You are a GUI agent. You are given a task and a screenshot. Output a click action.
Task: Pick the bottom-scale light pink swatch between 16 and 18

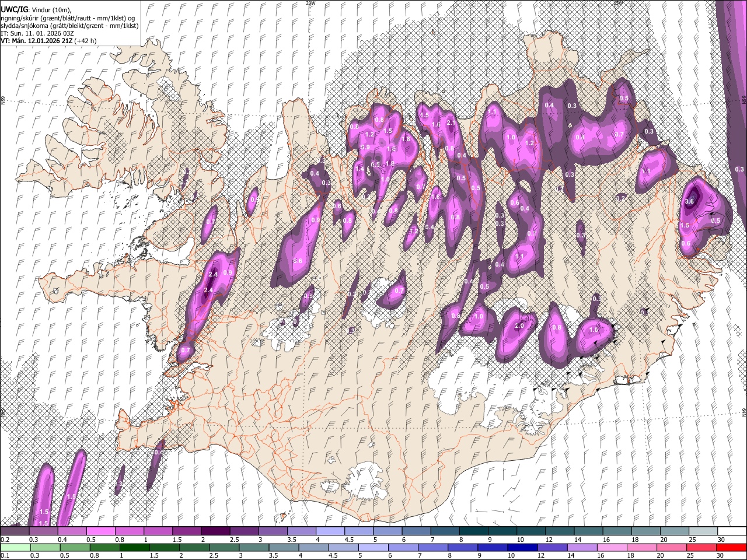(x=612, y=547)
